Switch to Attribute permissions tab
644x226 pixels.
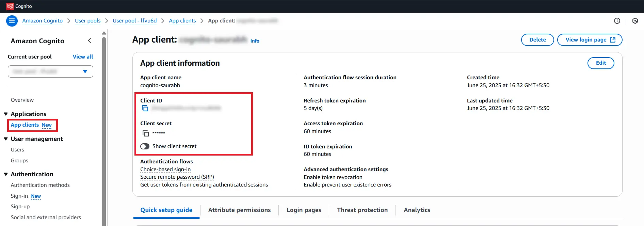[239, 210]
